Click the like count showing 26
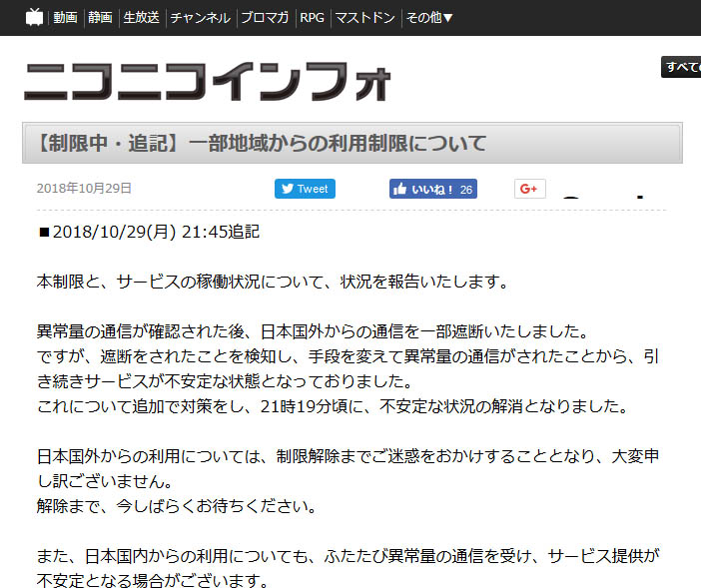 (466, 189)
